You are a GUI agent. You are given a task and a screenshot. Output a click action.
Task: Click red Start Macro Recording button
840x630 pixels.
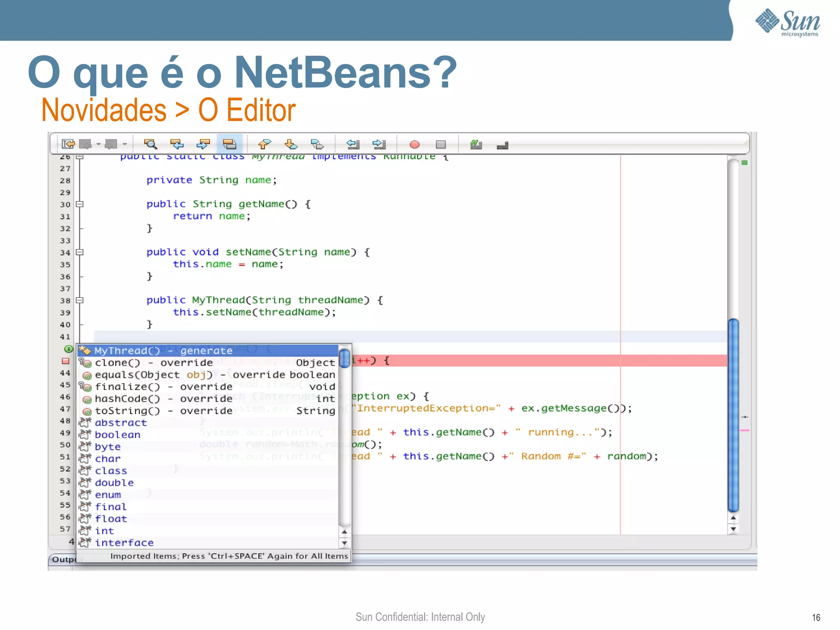pyautogui.click(x=415, y=144)
